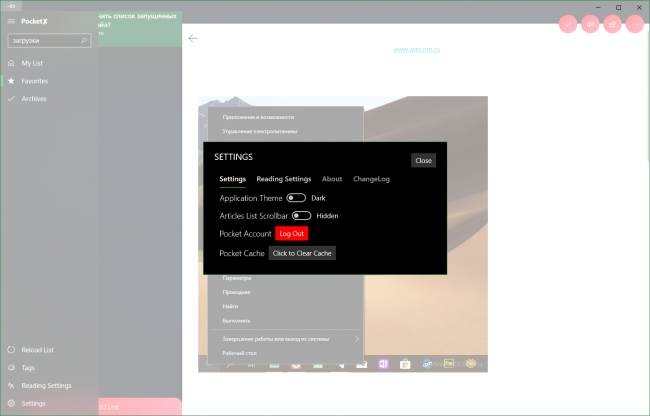Select Reading Settings in sidebar

click(x=46, y=385)
